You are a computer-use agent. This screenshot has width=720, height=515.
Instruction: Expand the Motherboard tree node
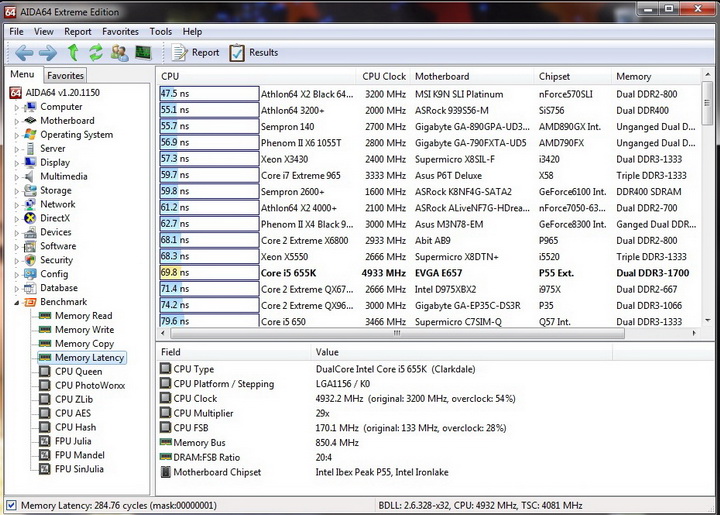click(x=17, y=122)
